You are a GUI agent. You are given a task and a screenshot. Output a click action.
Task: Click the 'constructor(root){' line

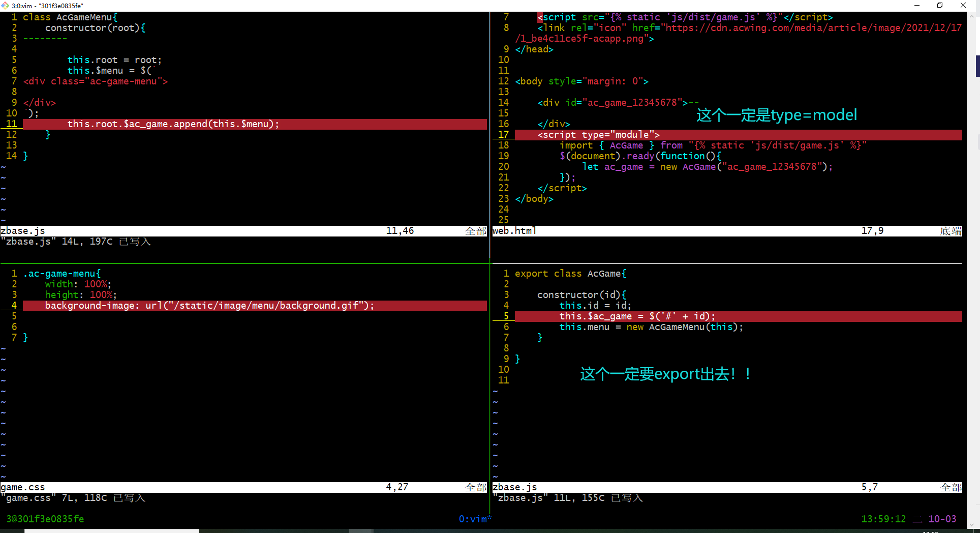[96, 28]
